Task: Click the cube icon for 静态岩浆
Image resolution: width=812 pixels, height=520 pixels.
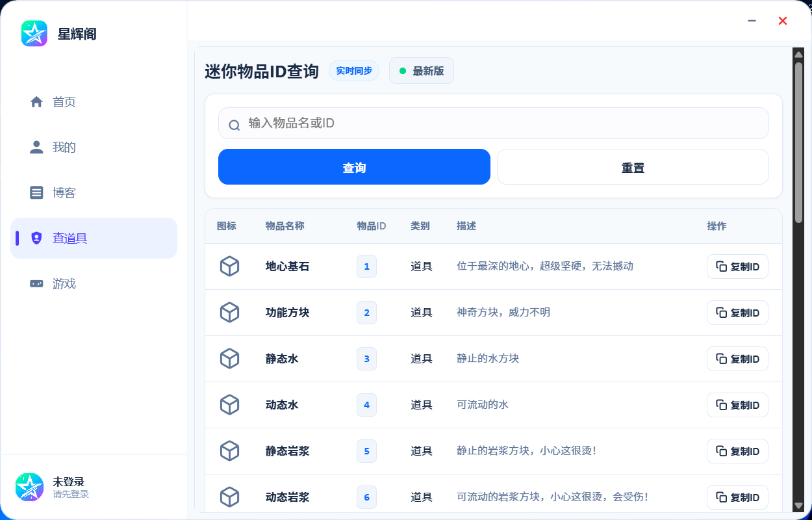Action: pyautogui.click(x=229, y=451)
